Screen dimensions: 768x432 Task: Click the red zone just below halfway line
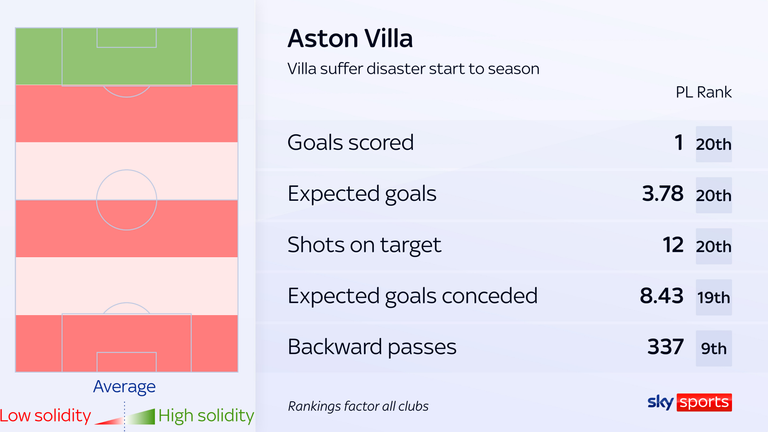click(x=126, y=228)
